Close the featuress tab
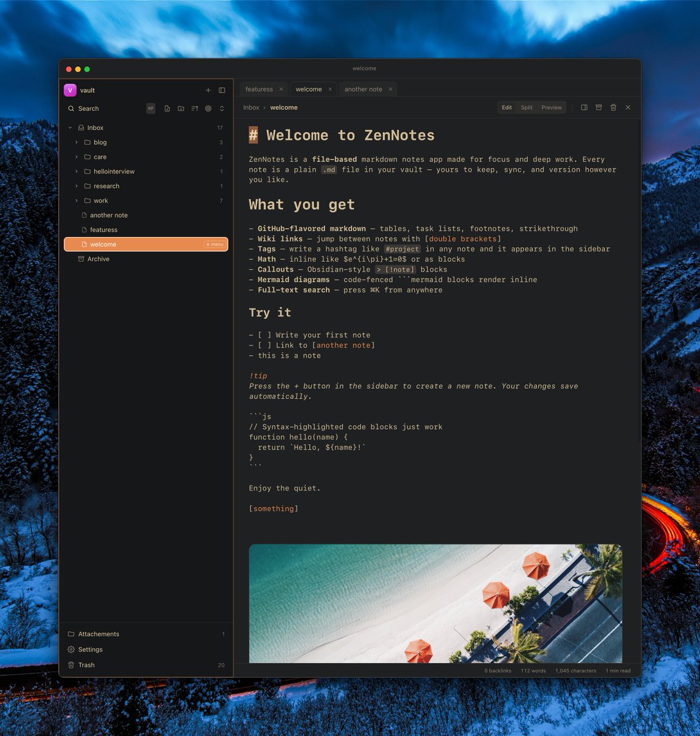 (x=281, y=89)
